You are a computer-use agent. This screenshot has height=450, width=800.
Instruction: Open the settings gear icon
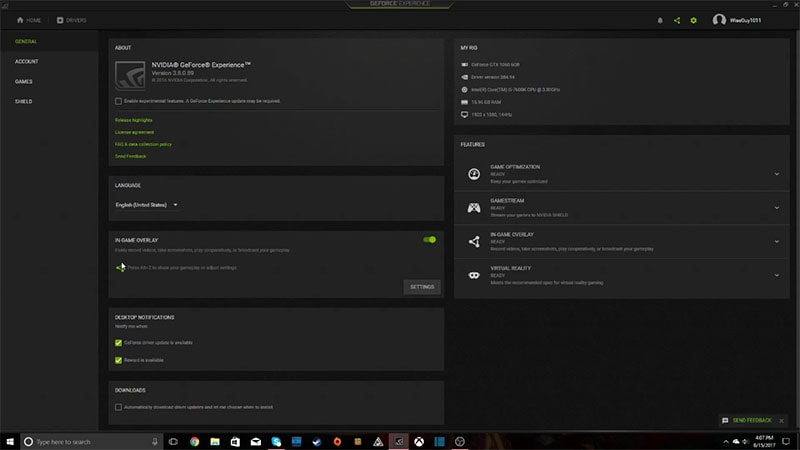point(693,20)
